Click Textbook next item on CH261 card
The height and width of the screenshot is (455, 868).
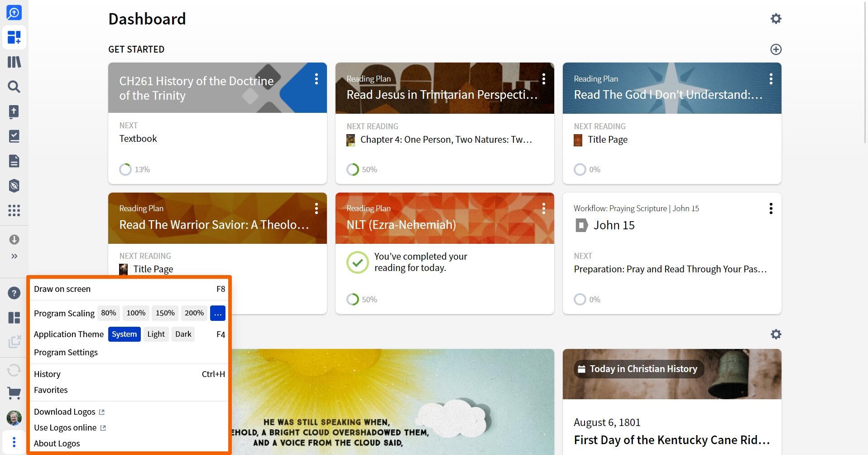tap(138, 139)
